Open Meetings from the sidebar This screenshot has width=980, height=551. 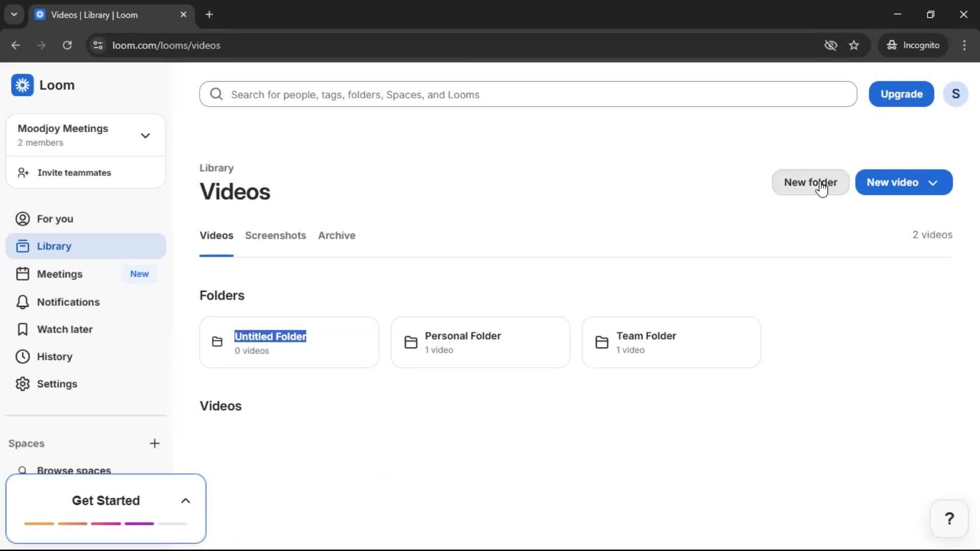point(59,274)
